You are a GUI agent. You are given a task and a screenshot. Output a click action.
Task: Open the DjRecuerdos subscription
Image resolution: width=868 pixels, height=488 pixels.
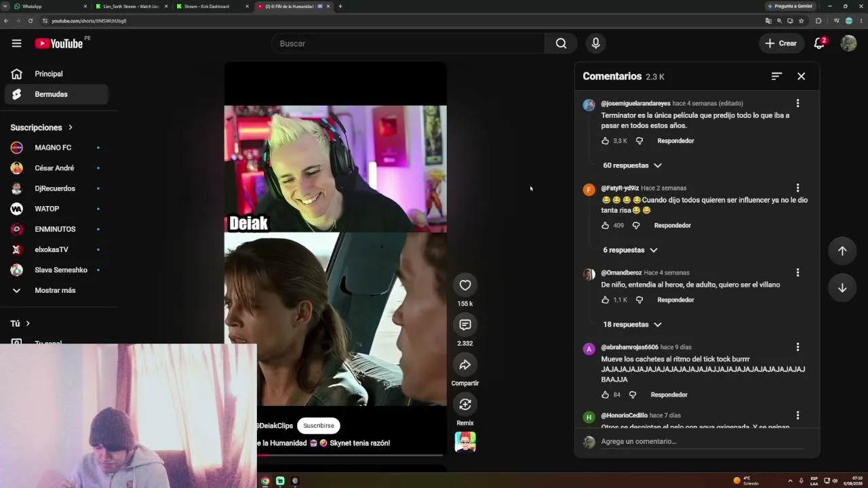tap(56, 188)
